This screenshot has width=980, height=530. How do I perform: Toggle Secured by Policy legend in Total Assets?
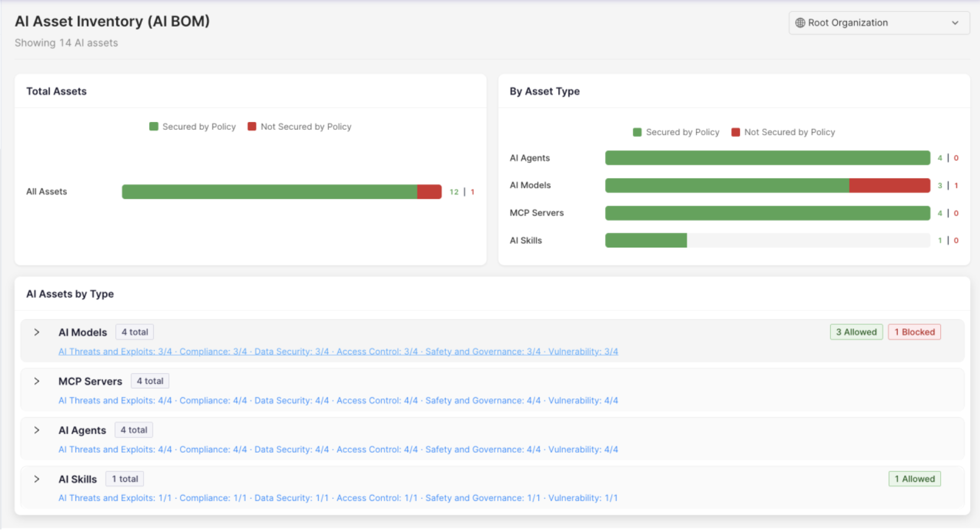pos(192,127)
